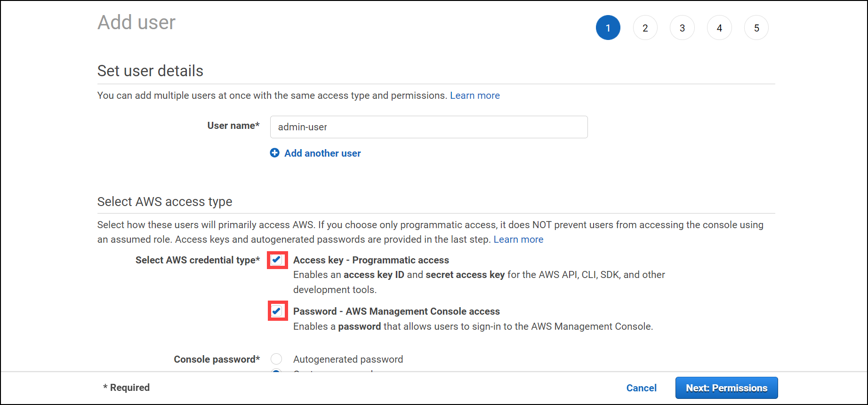The width and height of the screenshot is (868, 405).
Task: Click the Add another user link
Action: (x=322, y=153)
